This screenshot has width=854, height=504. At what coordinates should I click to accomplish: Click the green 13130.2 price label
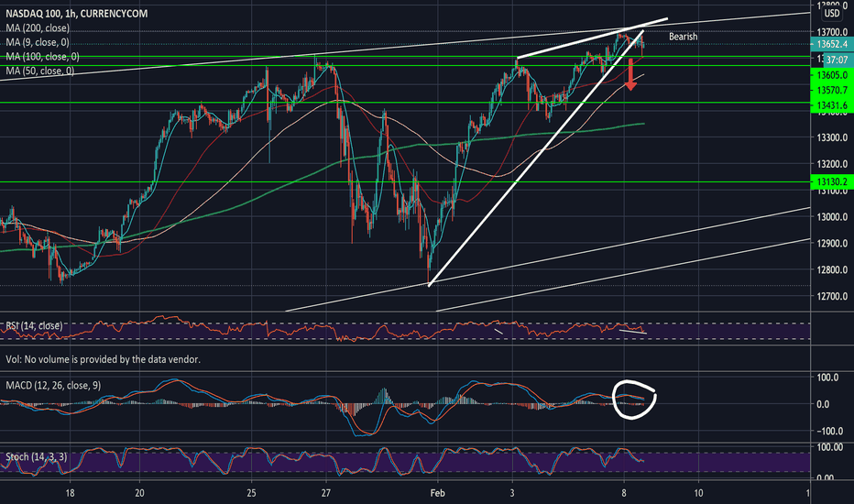(x=832, y=181)
